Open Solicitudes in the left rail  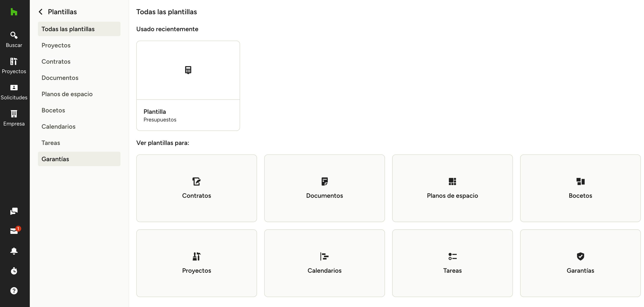tap(14, 92)
